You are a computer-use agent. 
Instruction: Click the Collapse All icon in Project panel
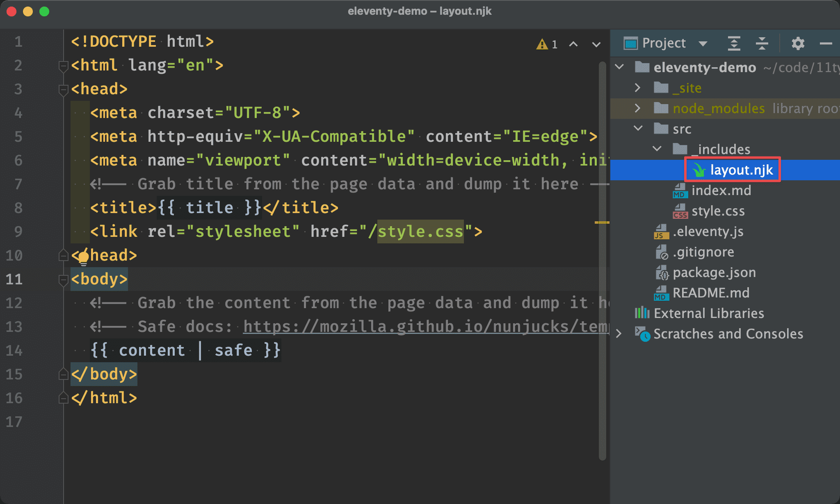pyautogui.click(x=762, y=43)
